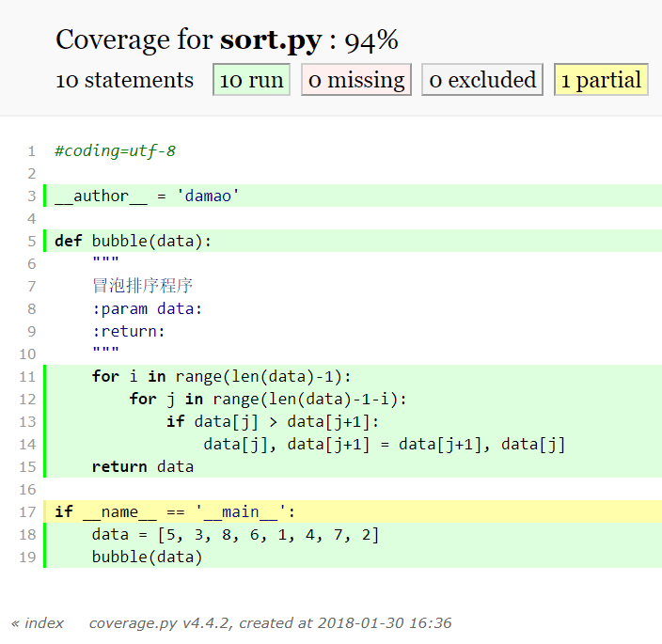Screen dimensions: 662x644
Task: Click the '10 statements' text
Action: (124, 80)
